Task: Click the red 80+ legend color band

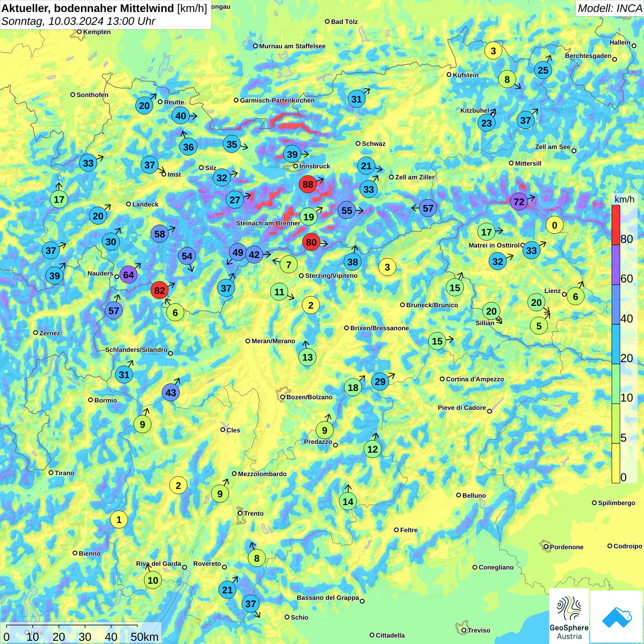Action: click(x=615, y=225)
